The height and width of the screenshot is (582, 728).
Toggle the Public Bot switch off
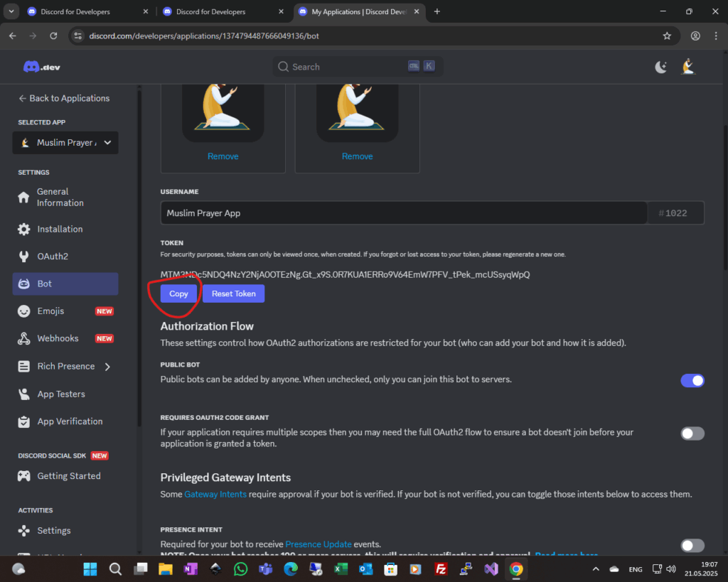click(692, 381)
